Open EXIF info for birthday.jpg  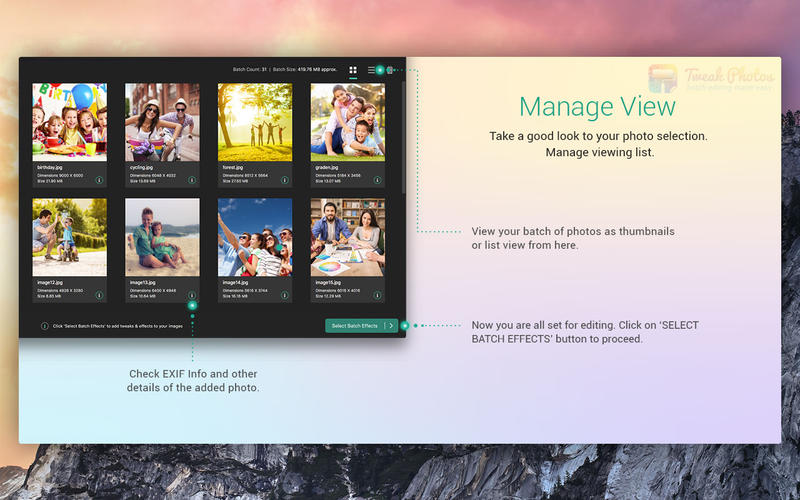coord(99,180)
